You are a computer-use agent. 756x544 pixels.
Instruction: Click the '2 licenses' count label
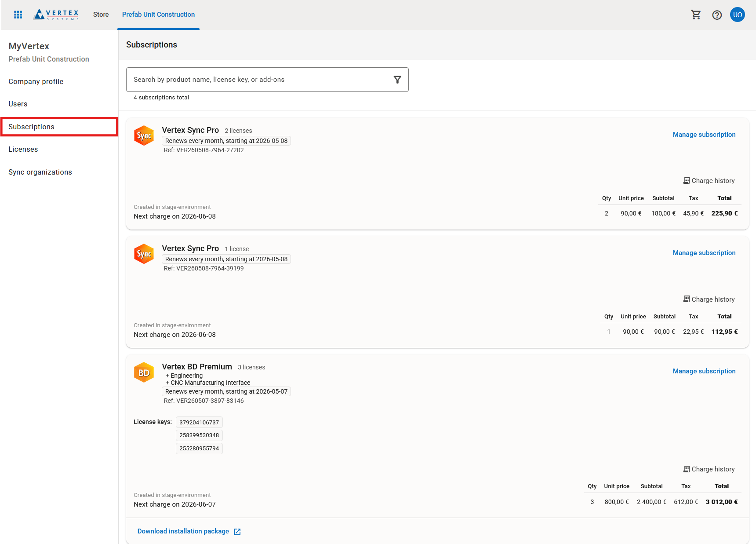pos(238,131)
